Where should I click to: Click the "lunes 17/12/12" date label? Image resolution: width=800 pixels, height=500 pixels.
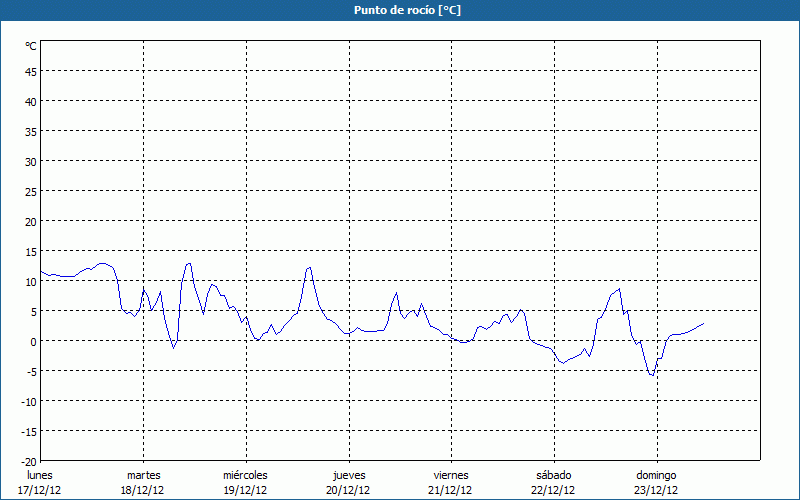pos(40,482)
